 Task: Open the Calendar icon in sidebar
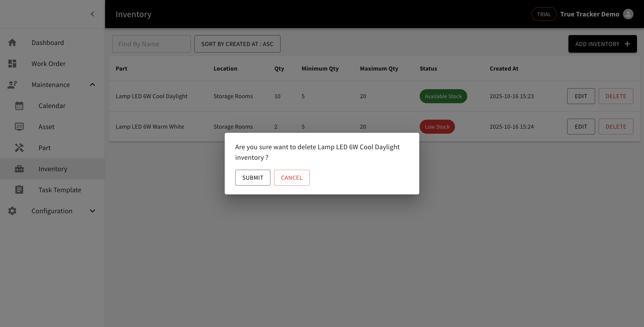[x=19, y=106]
